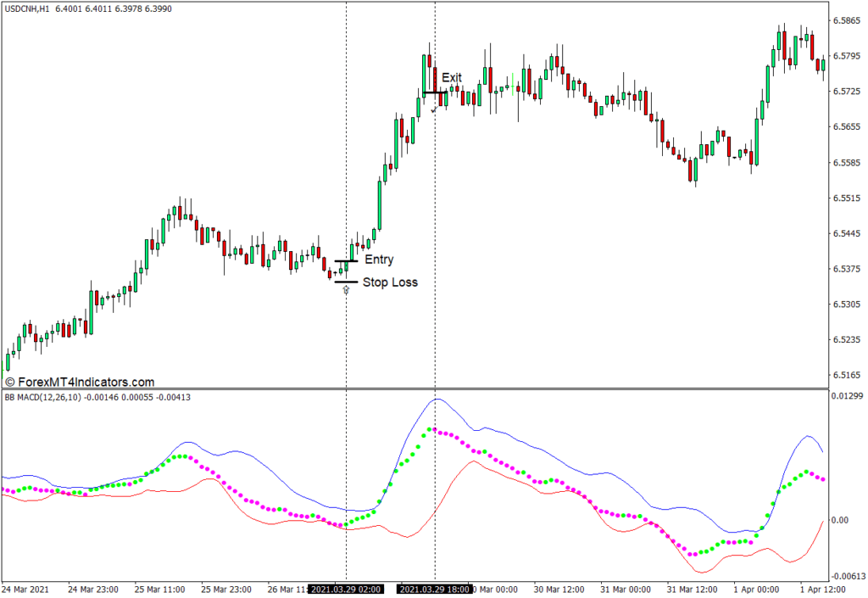Click the 6.5165 price scale label
This screenshot has height=598, width=868.
click(x=847, y=375)
